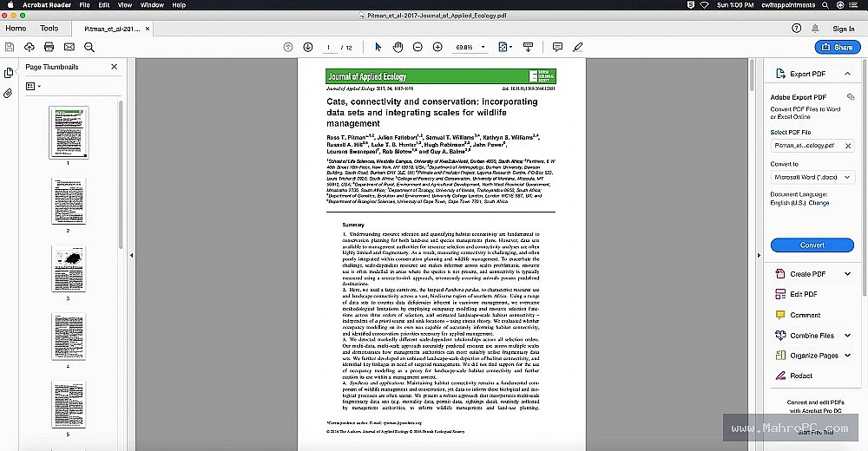Send file by email envelope icon
The width and height of the screenshot is (868, 451).
click(x=69, y=47)
